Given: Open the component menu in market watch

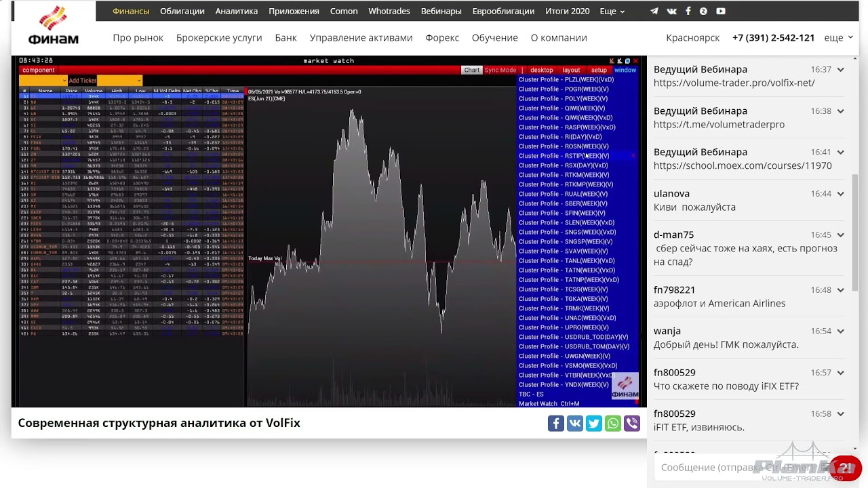Looking at the screenshot, I should 38,70.
